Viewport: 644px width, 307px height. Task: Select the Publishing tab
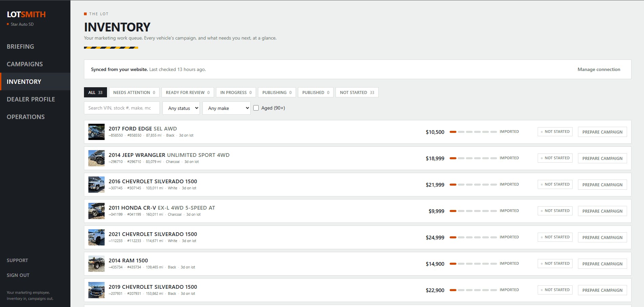click(x=277, y=92)
